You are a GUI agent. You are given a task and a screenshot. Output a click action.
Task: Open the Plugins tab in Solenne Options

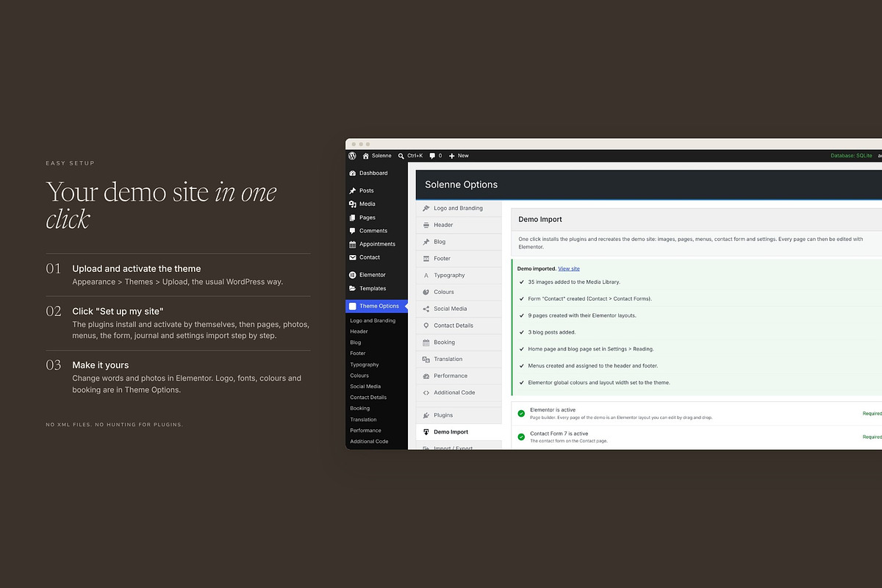[459, 415]
